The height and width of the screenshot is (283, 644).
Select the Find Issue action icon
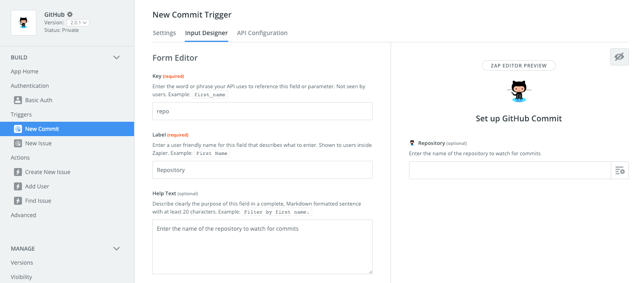tap(18, 200)
